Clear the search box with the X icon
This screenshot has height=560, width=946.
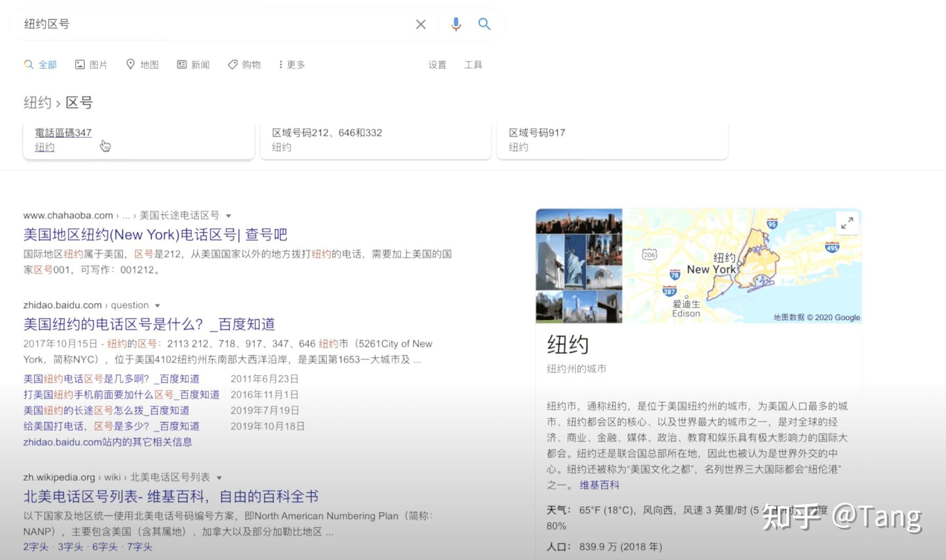click(x=421, y=24)
